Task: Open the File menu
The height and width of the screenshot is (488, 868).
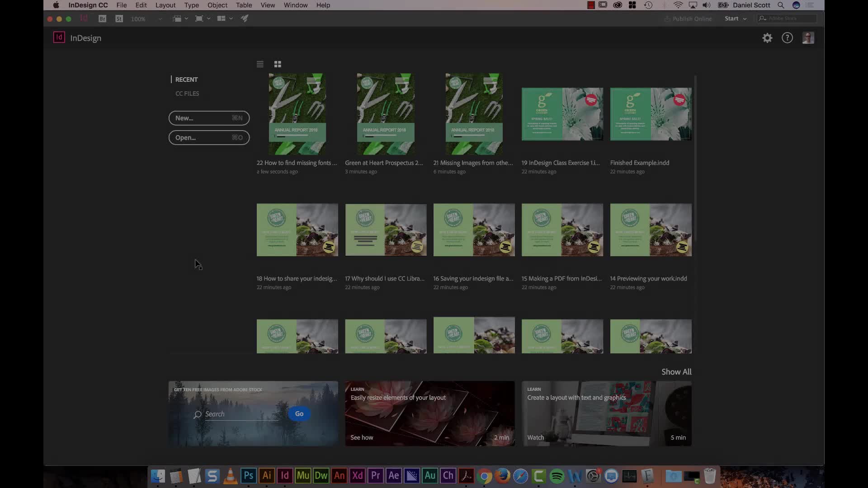Action: point(122,5)
